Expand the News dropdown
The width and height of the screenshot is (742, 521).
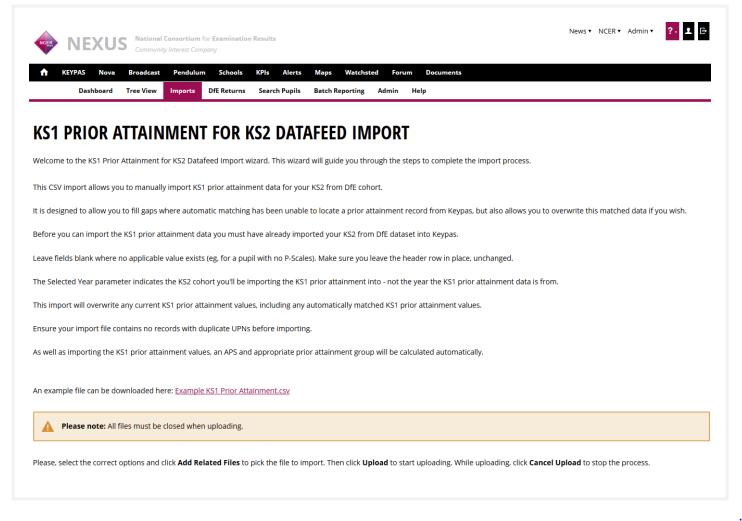tap(580, 31)
